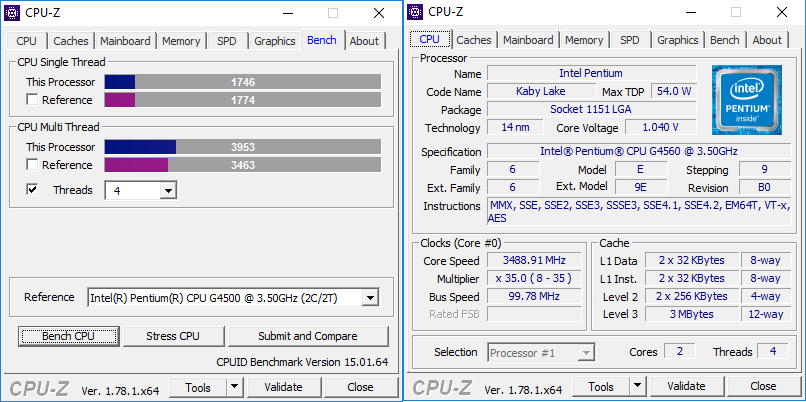Click the Instructions list field

[x=639, y=211]
